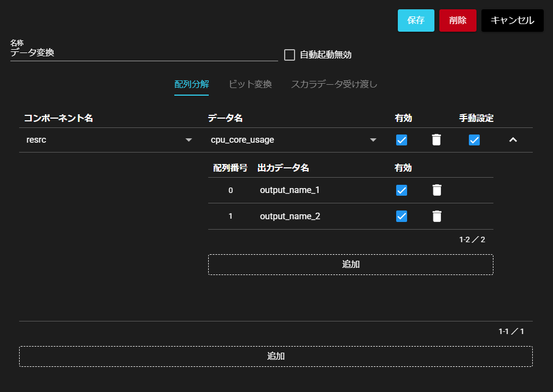Viewport: 553px width, 392px height.
Task: Collapse the resrc row with chevron-up icon
Action: tap(513, 140)
